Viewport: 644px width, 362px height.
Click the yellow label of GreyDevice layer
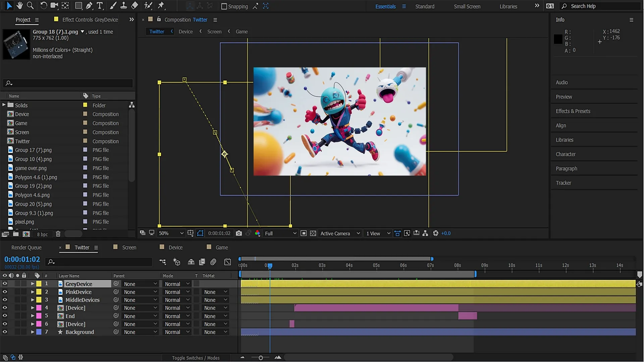[39, 284]
